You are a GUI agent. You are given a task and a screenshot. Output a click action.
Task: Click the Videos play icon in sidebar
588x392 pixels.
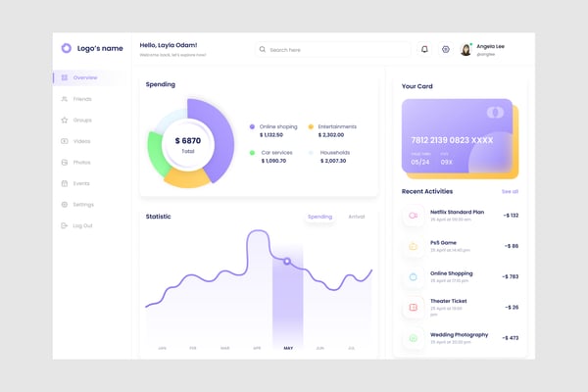65,141
